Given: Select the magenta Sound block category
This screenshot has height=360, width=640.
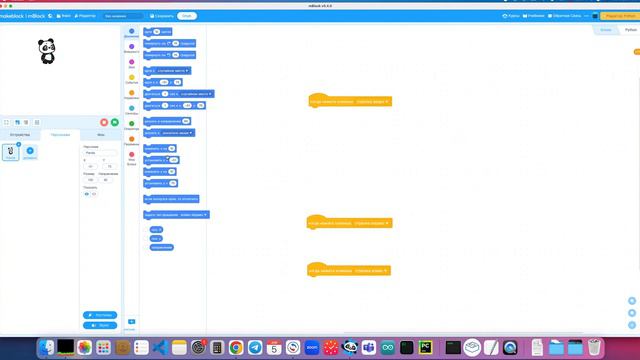Looking at the screenshot, I should tap(131, 64).
